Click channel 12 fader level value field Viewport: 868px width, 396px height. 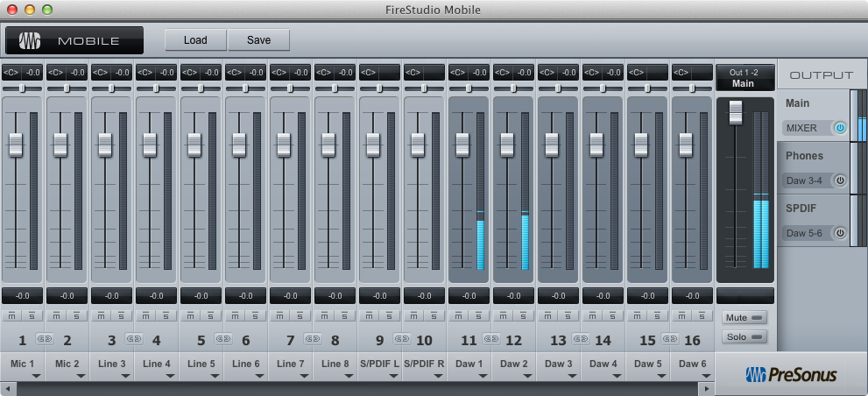(x=514, y=296)
